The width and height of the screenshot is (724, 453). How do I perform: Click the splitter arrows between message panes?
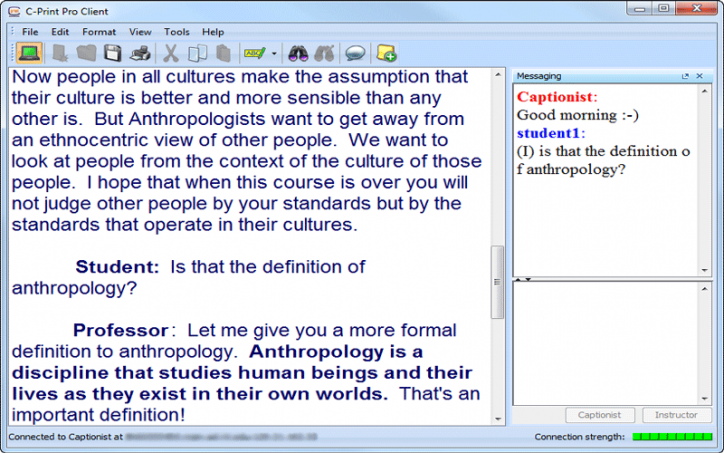pos(521,280)
